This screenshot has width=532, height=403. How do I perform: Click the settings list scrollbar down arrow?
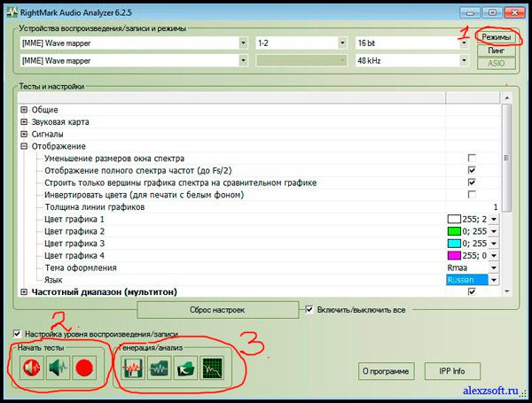507,291
